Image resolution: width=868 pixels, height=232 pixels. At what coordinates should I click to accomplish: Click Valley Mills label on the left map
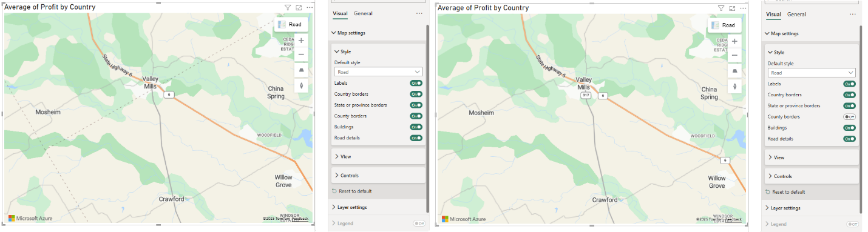[x=151, y=82]
